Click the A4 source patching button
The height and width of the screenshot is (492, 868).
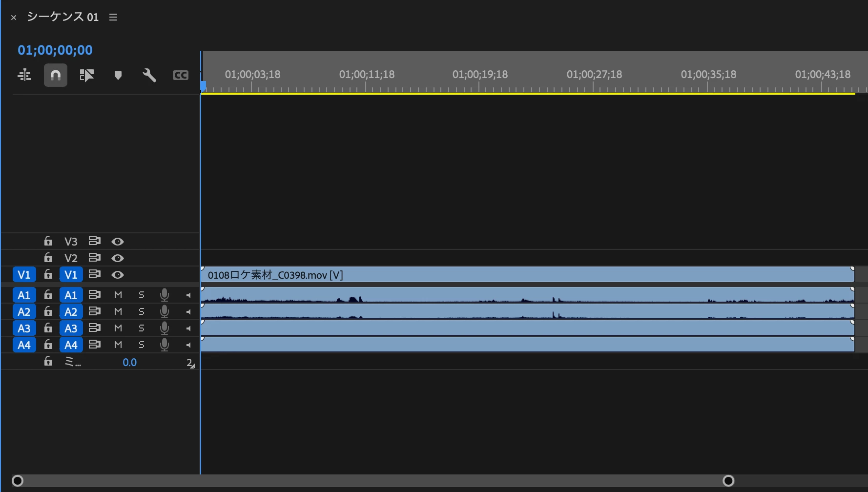24,345
